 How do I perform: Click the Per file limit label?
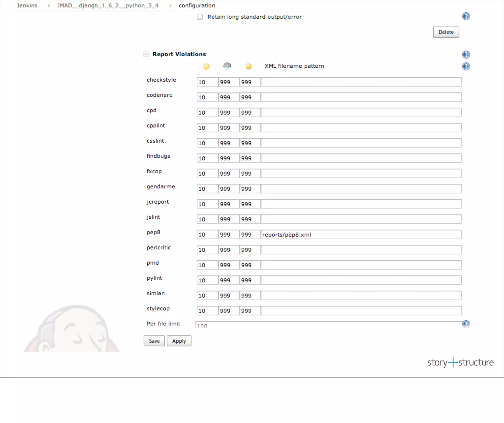click(x=163, y=324)
